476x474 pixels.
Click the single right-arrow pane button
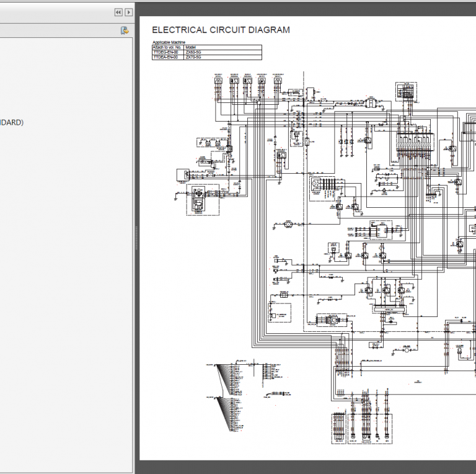tap(128, 12)
